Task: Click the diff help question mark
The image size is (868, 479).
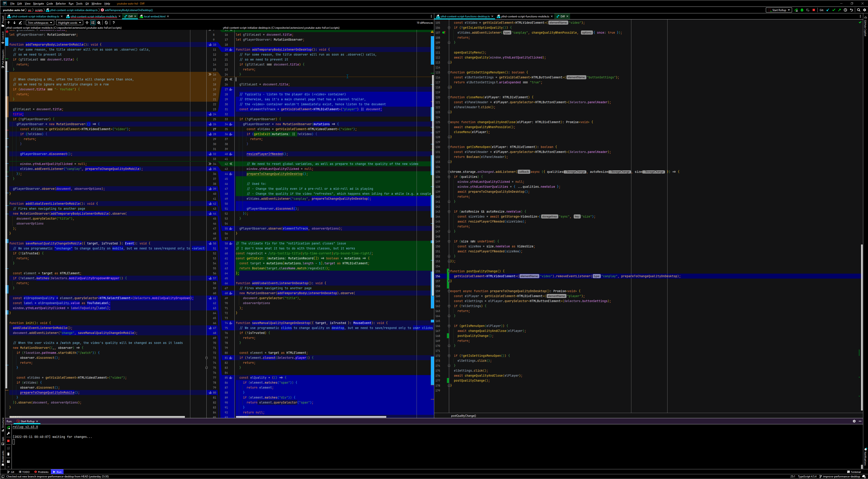Action: (x=113, y=23)
